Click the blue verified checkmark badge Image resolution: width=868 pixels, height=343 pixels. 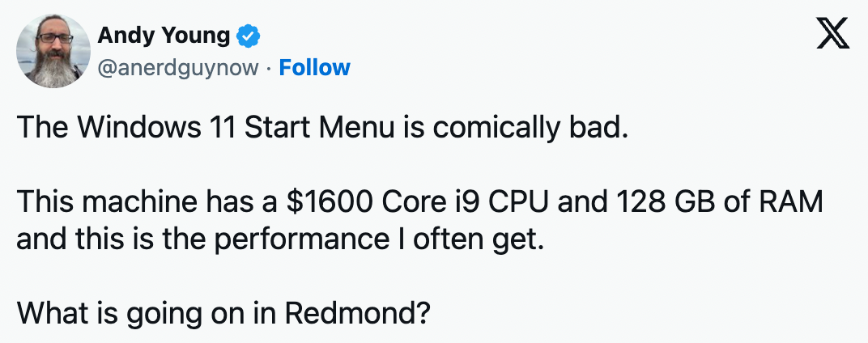248,36
